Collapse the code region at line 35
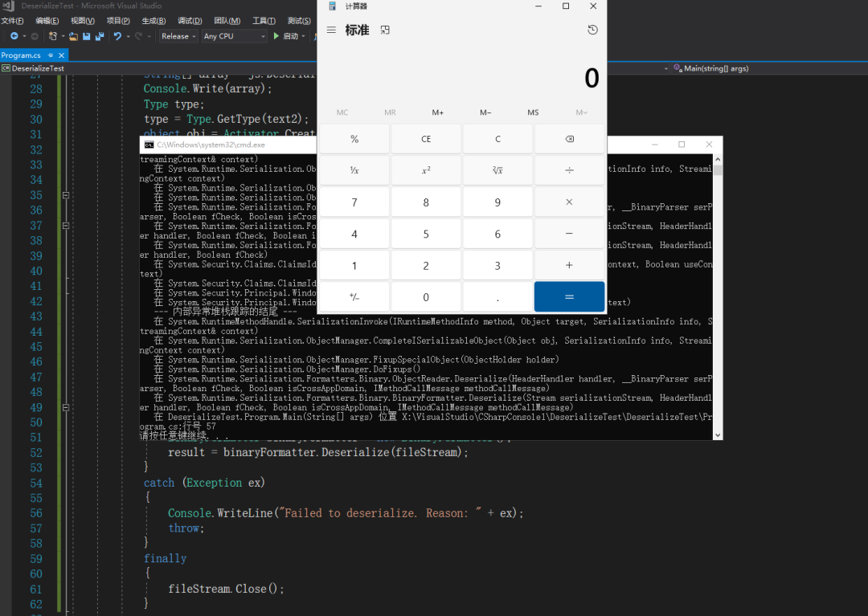This screenshot has width=868, height=616. tap(66, 195)
